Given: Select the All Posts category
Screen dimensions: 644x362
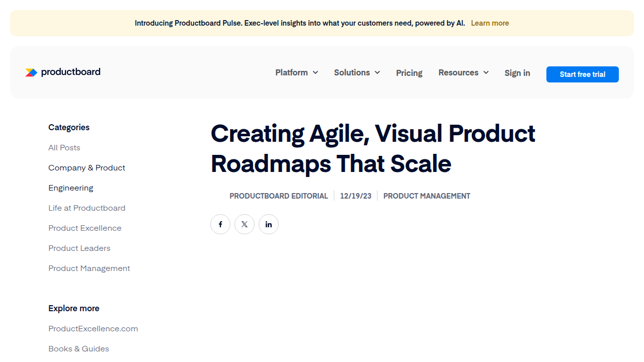Looking at the screenshot, I should click(x=64, y=147).
